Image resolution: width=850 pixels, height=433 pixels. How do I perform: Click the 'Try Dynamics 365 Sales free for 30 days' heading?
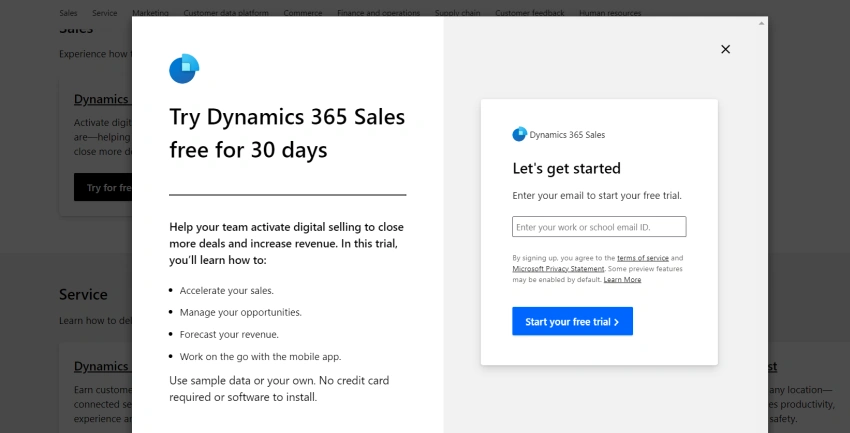click(x=287, y=133)
